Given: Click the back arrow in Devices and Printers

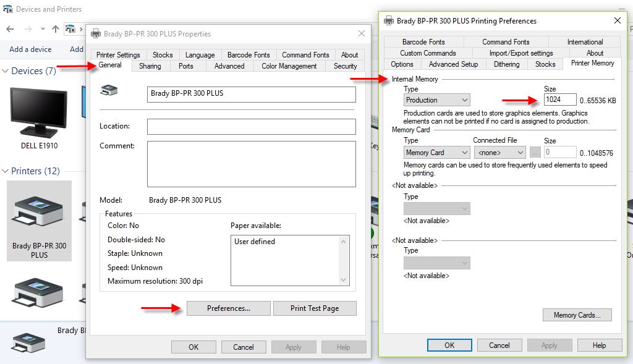Looking at the screenshot, I should (x=10, y=29).
